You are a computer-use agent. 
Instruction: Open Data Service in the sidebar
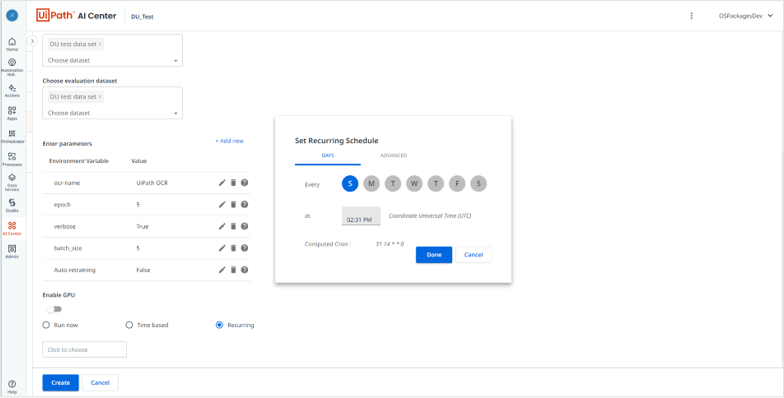pyautogui.click(x=12, y=183)
